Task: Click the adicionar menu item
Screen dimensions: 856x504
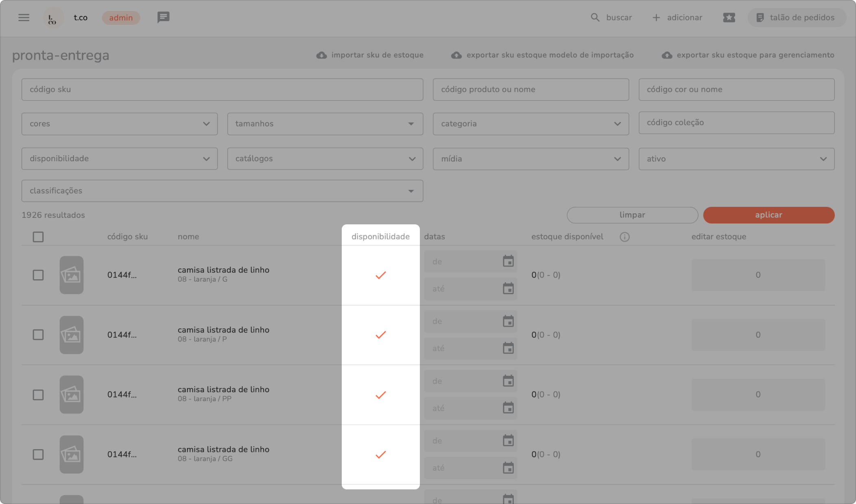Action: [677, 17]
